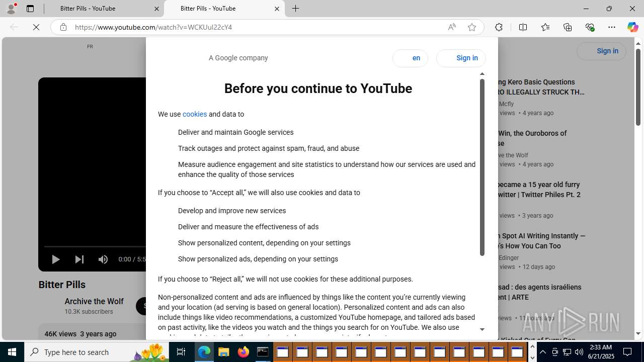
Task: Click Sign in on YouTube page header
Action: (x=601, y=51)
